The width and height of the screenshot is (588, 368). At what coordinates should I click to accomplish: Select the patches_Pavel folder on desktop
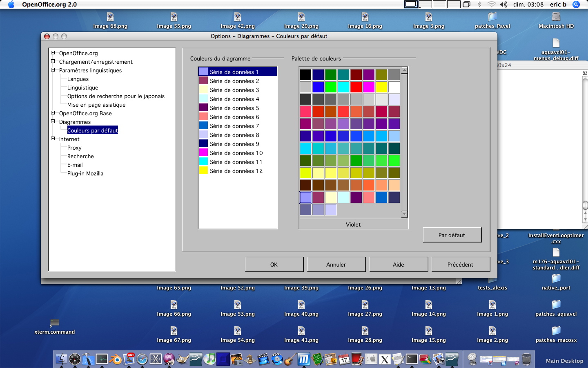click(x=492, y=20)
